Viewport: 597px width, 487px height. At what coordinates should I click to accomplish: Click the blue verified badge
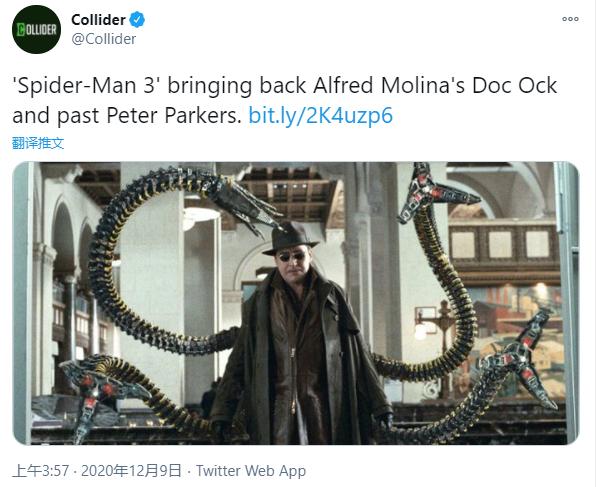tap(137, 19)
